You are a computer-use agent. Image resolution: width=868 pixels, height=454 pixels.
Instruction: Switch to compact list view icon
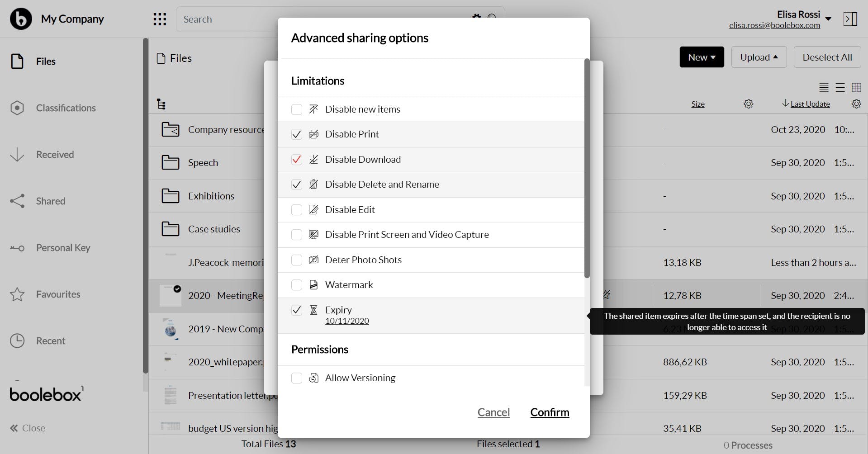tap(824, 87)
